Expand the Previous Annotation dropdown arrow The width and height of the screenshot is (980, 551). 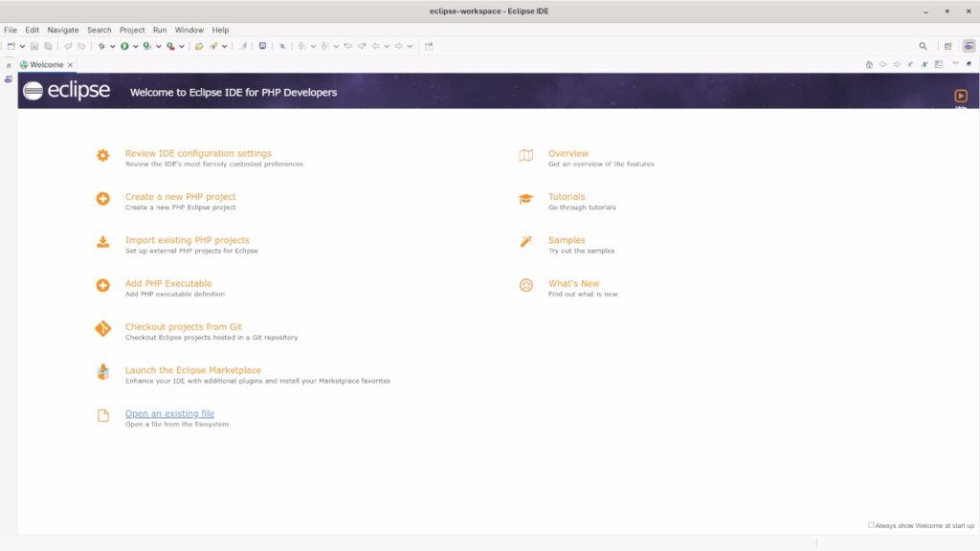336,46
